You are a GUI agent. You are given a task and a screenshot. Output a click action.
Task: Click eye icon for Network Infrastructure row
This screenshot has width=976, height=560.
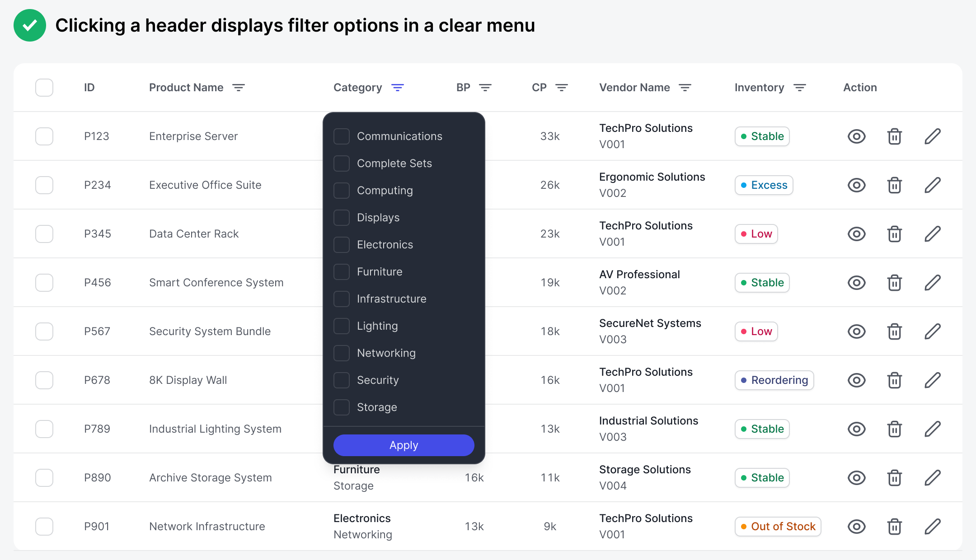(x=856, y=527)
